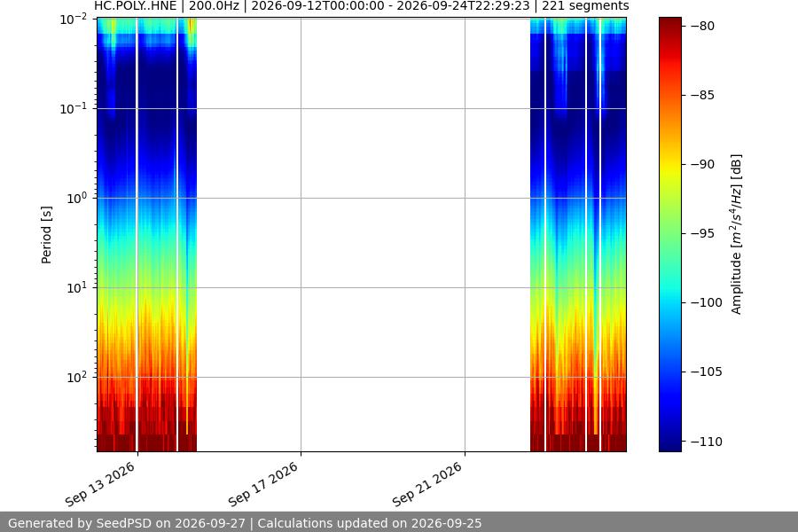The image size is (798, 532).
Task: Click the 10^-1 period tick label
Action: tap(74, 108)
